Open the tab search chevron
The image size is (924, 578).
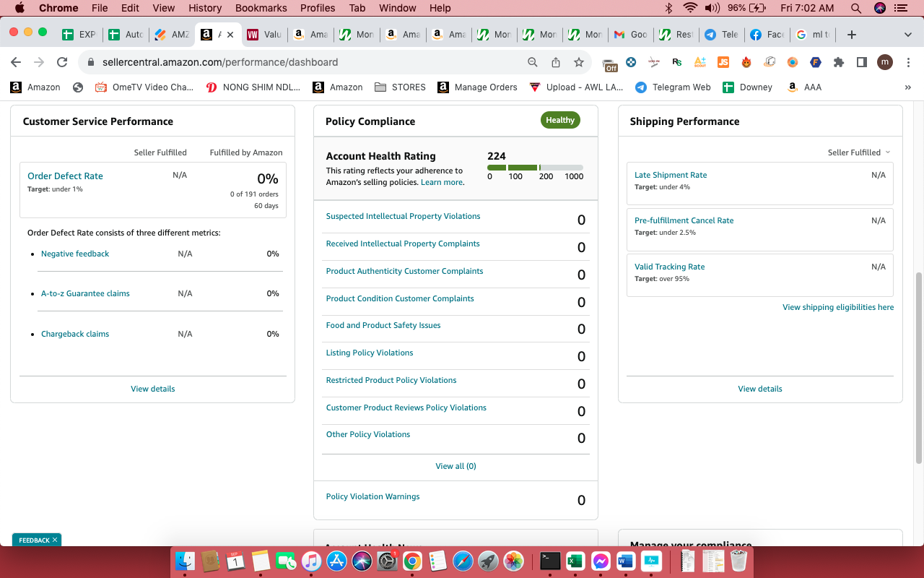click(x=908, y=35)
